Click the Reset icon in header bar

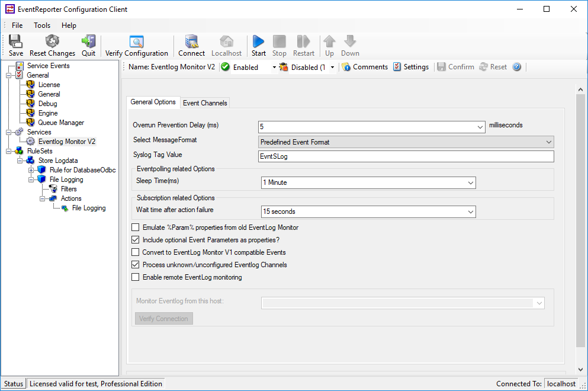(493, 67)
